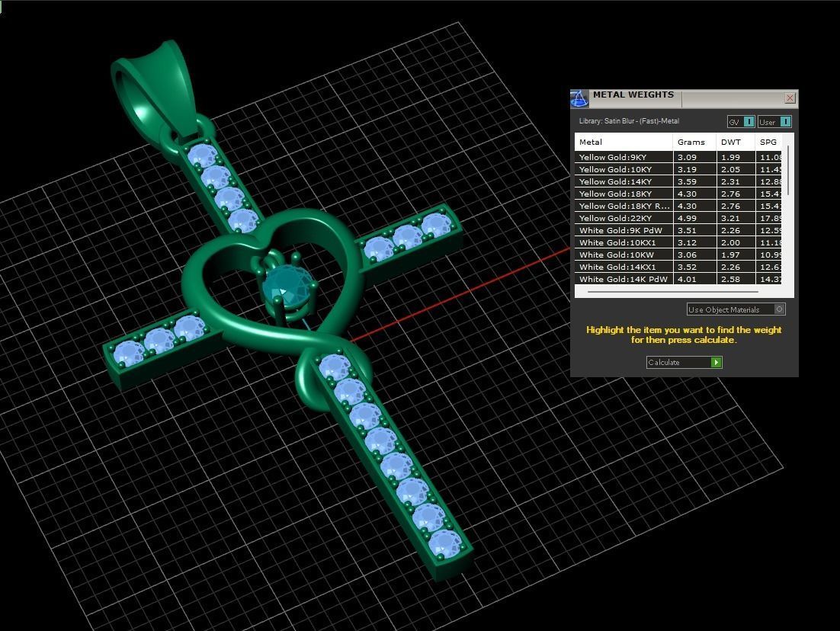This screenshot has width=840, height=631.
Task: Click the 2.05 DWT value
Action: (x=730, y=169)
